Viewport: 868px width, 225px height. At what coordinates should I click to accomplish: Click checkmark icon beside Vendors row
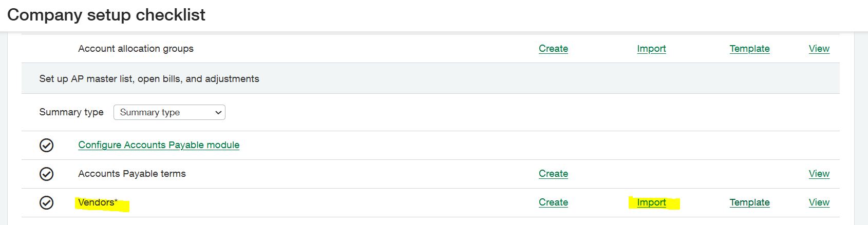pos(46,203)
